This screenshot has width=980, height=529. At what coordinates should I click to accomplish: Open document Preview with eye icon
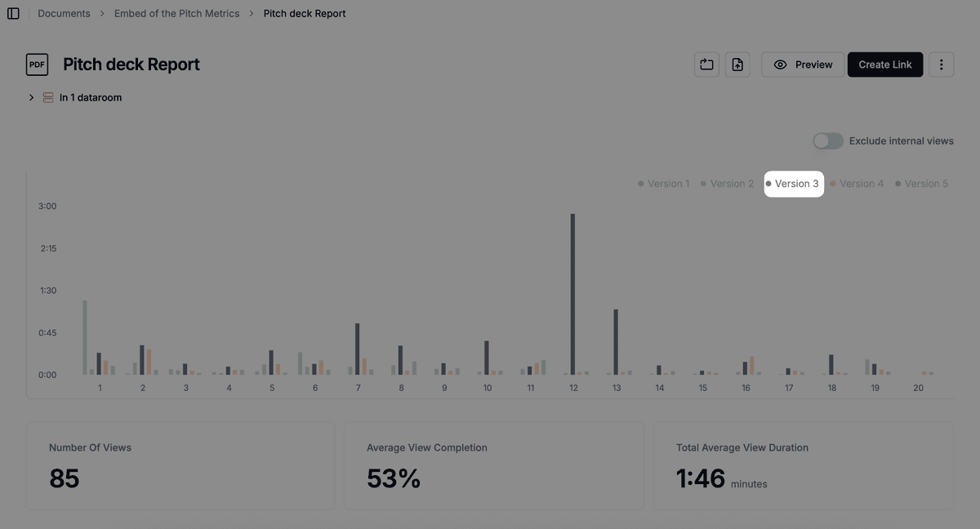[802, 64]
